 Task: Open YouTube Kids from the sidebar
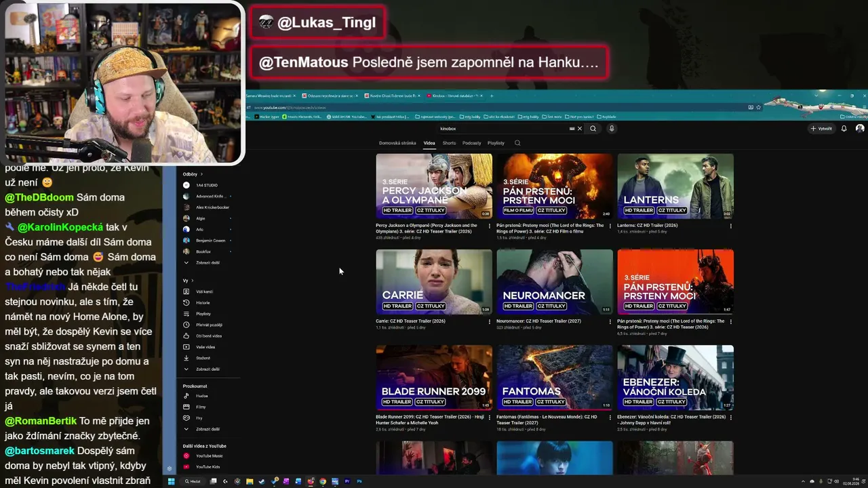pos(208,467)
